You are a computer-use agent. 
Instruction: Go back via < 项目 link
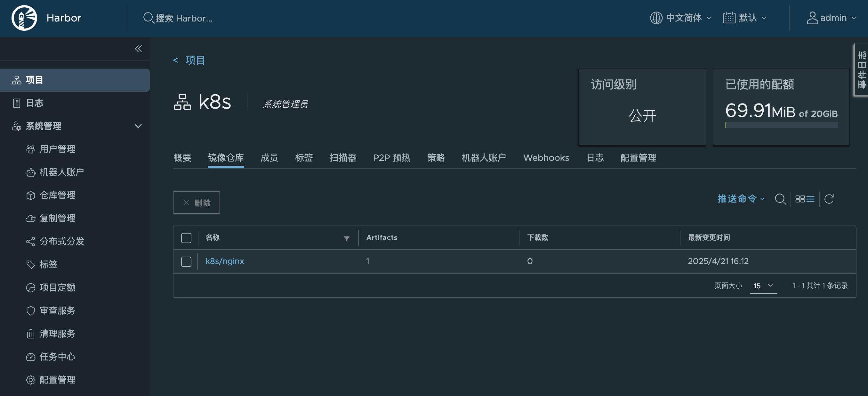tap(189, 60)
